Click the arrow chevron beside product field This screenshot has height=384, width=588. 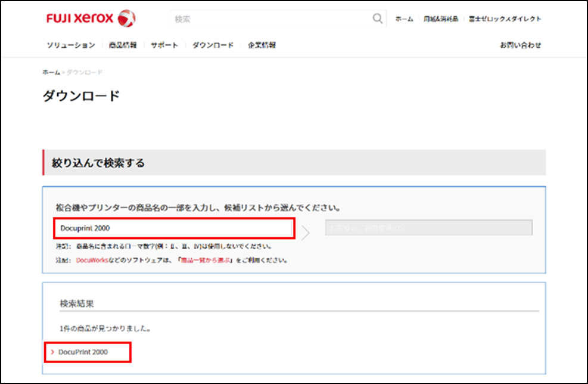click(x=306, y=233)
